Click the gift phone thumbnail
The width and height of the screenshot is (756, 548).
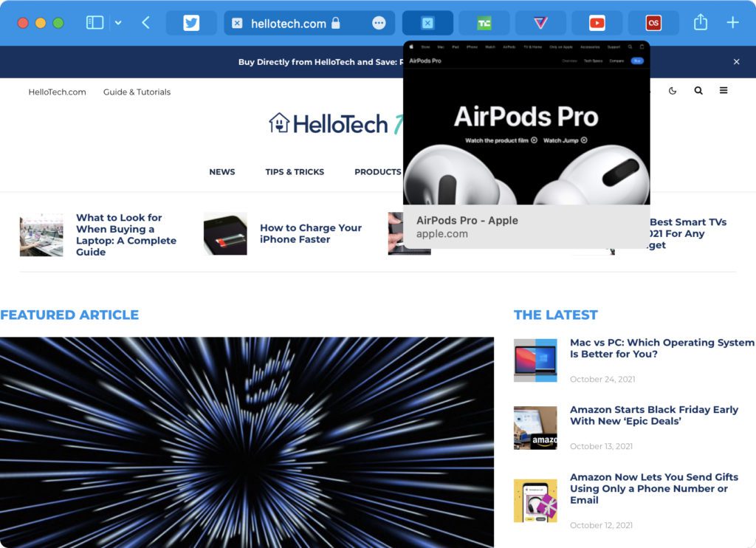[x=535, y=501]
